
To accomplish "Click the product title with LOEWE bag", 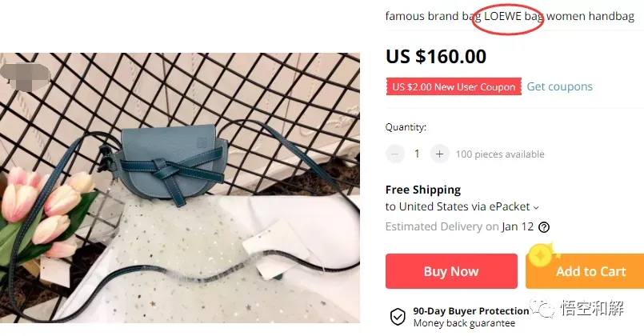I will tap(510, 17).
